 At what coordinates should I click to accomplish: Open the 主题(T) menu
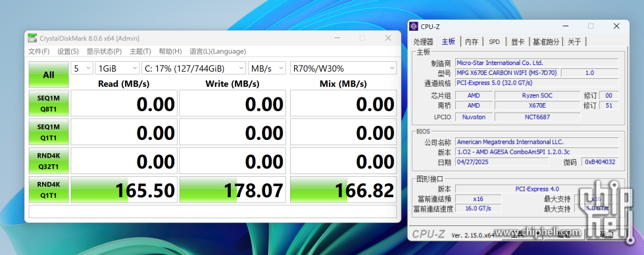(140, 51)
